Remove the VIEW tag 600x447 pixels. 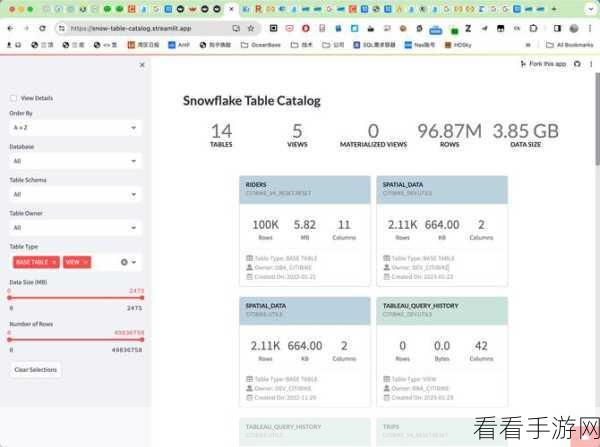coord(86,262)
